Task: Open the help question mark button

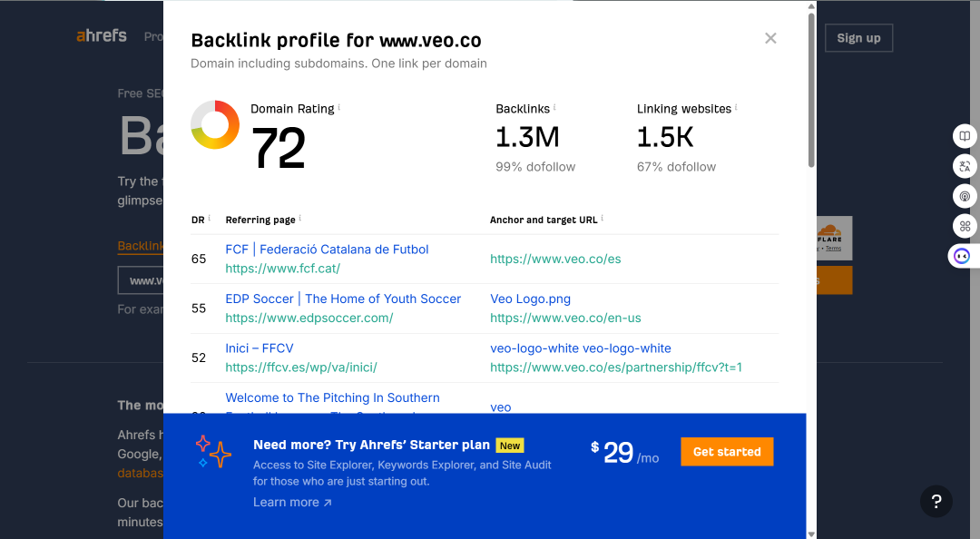Action: click(936, 501)
